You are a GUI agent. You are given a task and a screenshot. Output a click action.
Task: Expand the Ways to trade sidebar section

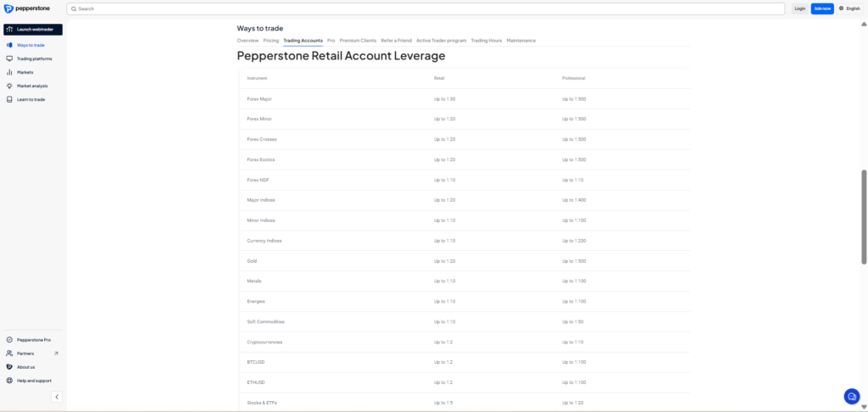pos(31,45)
